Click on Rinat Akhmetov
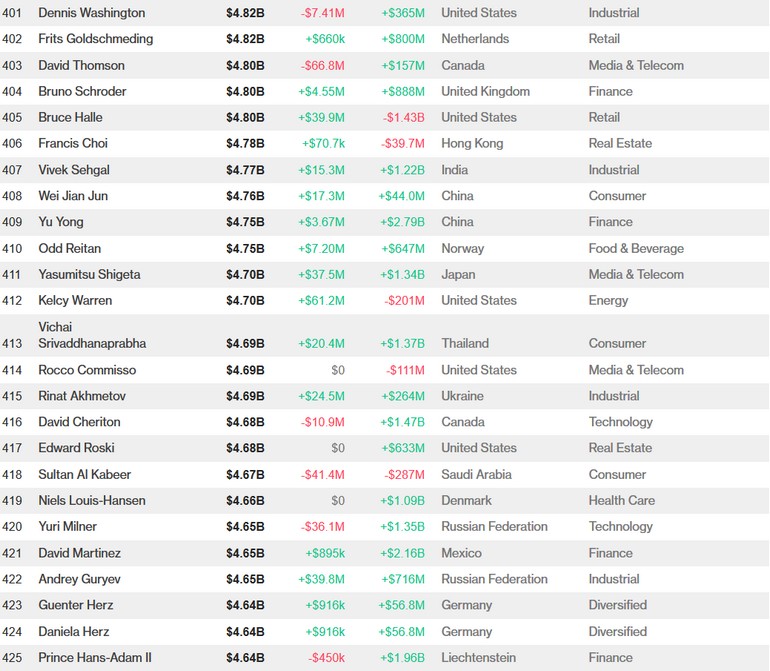The image size is (770, 671). click(x=82, y=396)
